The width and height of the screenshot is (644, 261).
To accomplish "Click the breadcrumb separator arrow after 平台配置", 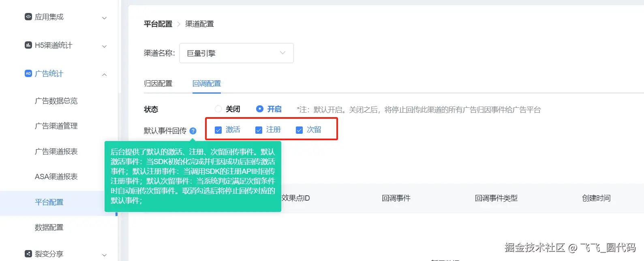I will pos(179,24).
